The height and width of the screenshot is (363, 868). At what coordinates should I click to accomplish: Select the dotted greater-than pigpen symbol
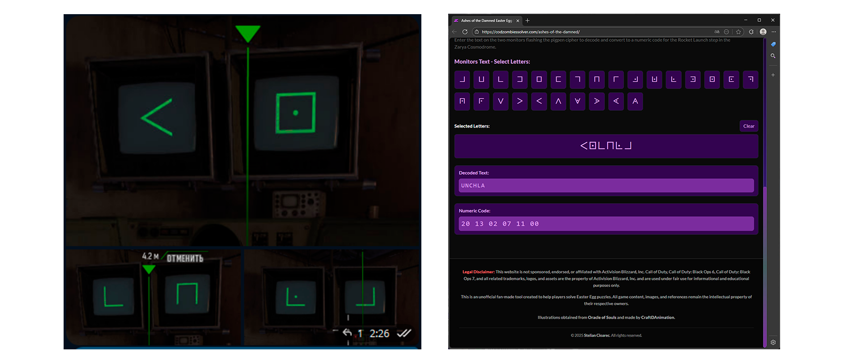click(x=596, y=101)
